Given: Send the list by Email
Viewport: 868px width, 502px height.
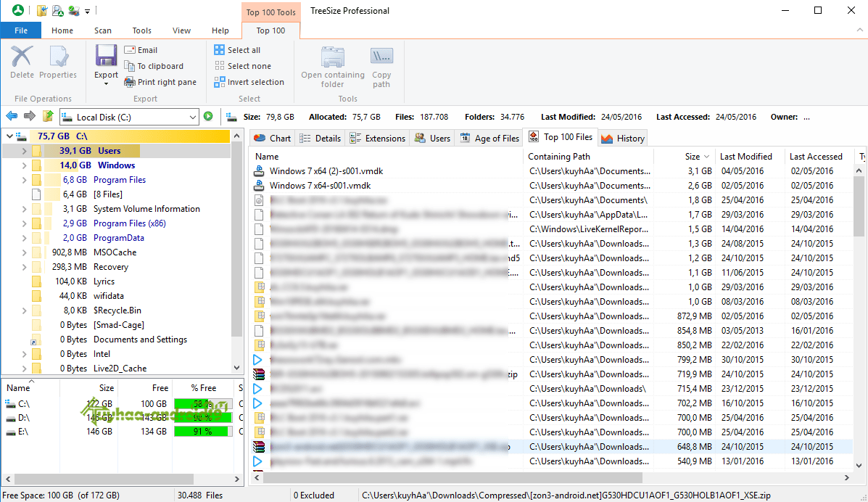Looking at the screenshot, I should 141,50.
